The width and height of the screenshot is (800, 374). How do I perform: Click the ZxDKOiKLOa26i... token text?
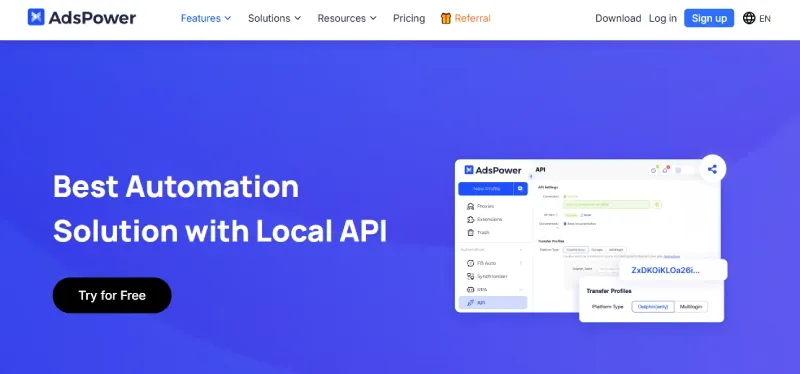tap(665, 270)
